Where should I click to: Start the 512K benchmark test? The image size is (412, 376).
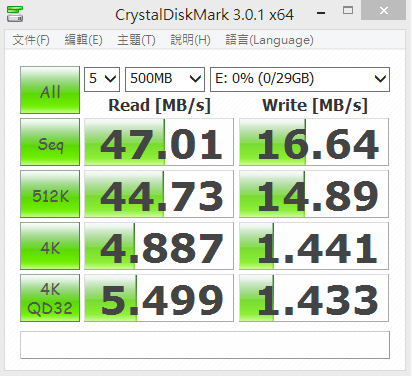point(50,194)
